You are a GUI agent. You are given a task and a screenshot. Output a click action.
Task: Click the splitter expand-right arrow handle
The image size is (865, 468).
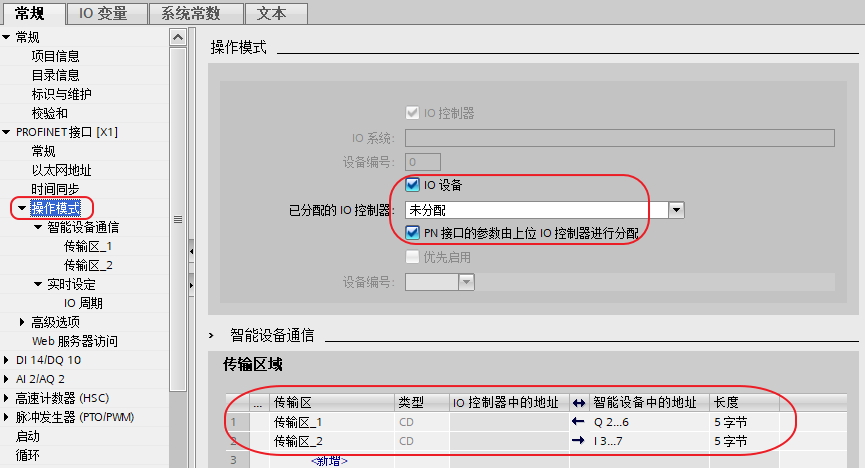[191, 285]
